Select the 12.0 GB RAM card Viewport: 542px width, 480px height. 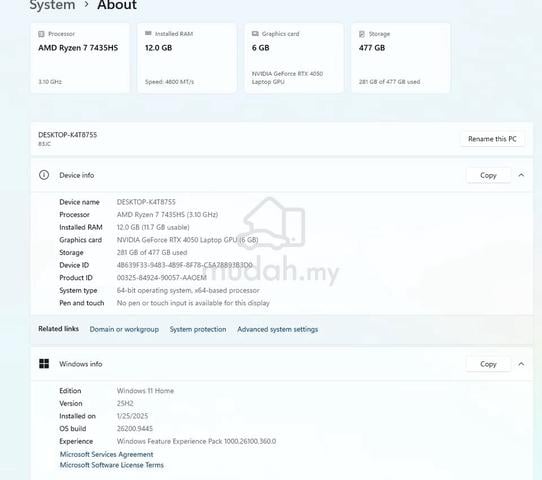point(187,58)
